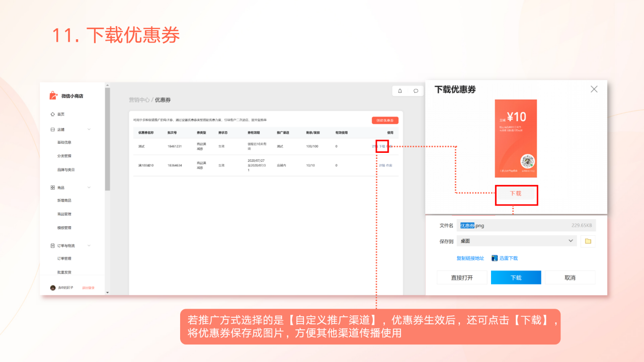Screen dimensions: 644x362
Task: Open the 保存到 桌面 dropdown
Action: [517, 241]
